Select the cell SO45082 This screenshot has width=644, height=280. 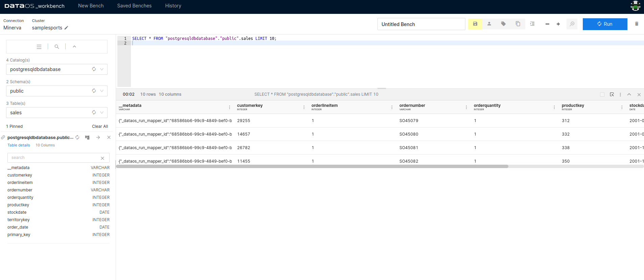click(409, 161)
